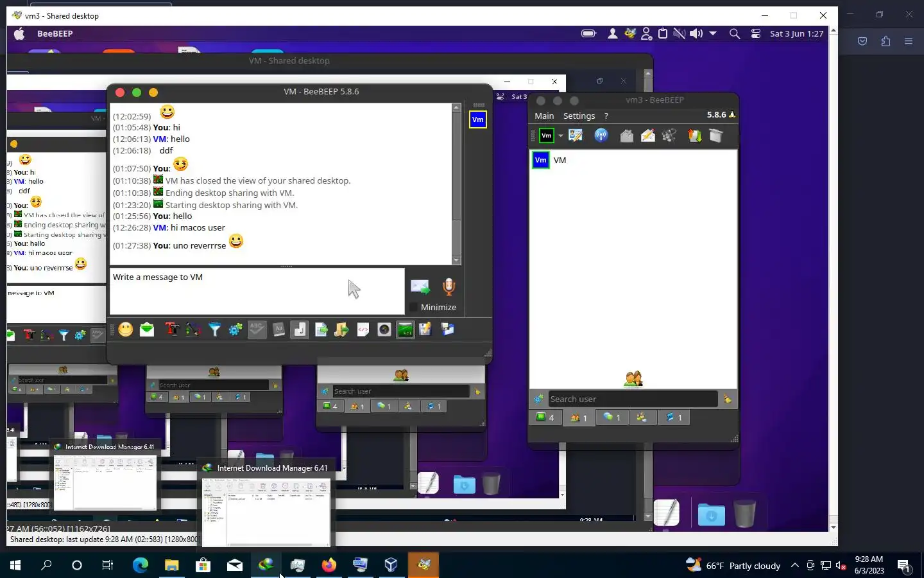
Task: Open the edit profile icon in BeeBEEP toolbar
Action: point(576,136)
